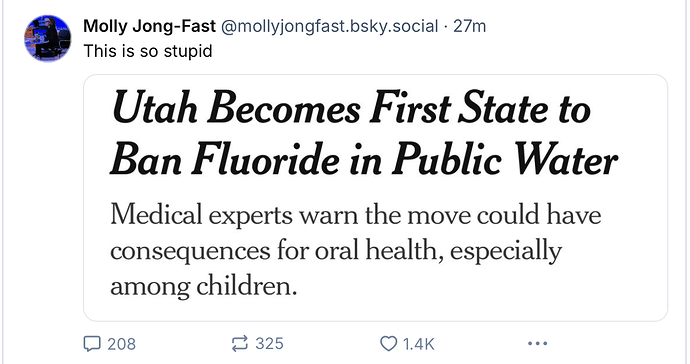Click the 325 repost count
This screenshot has width=690, height=364.
[x=269, y=344]
